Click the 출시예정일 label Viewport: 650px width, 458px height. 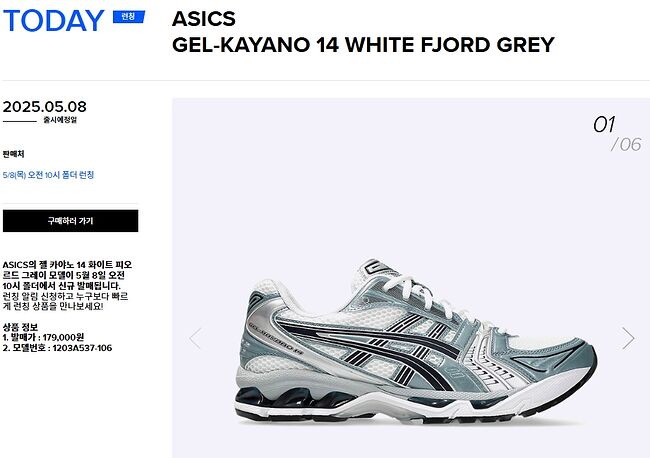(x=60, y=120)
